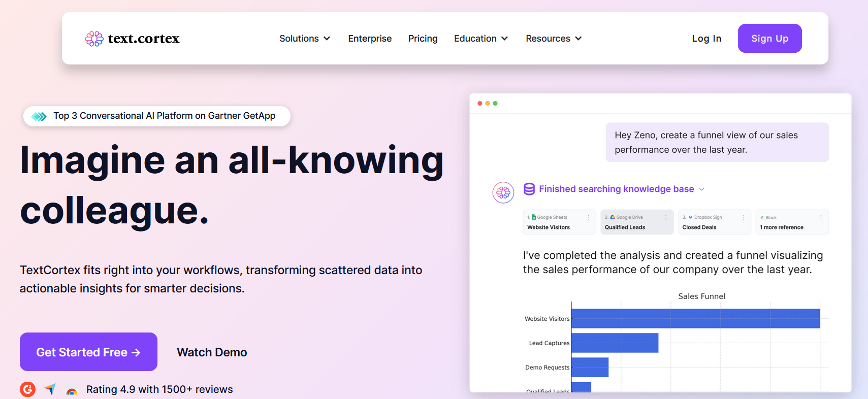Select the Website Visitors bar in the chart
This screenshot has height=399, width=868.
tap(695, 318)
